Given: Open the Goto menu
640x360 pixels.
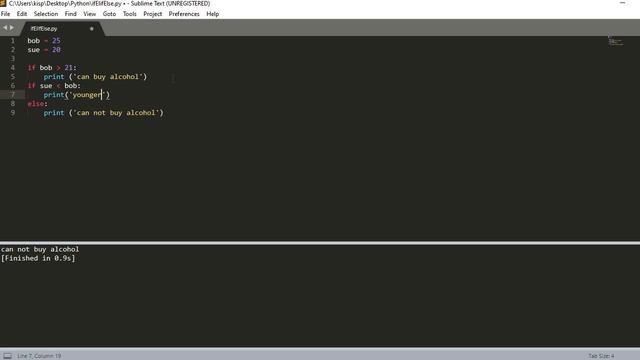Looking at the screenshot, I should coord(109,14).
